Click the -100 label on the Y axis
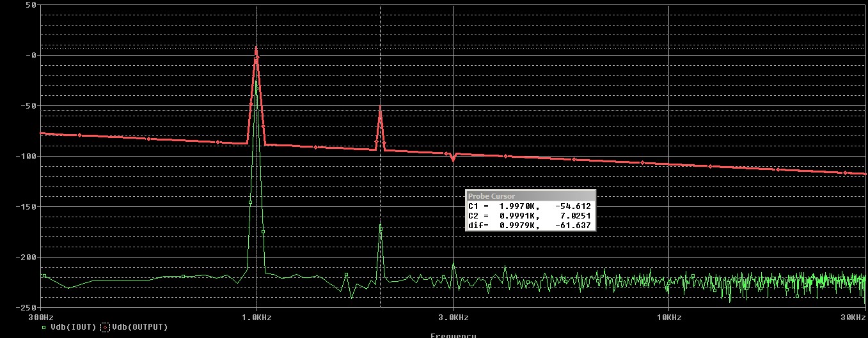The image size is (868, 338). click(25, 156)
